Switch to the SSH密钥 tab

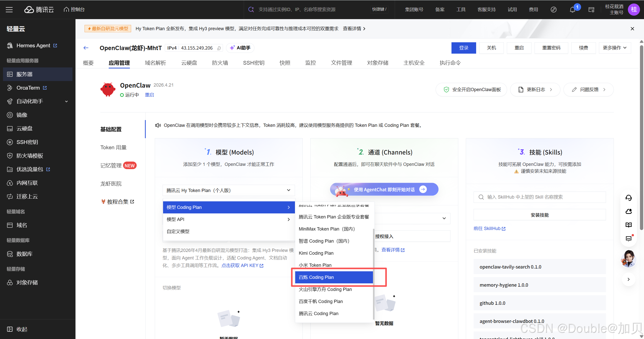(x=254, y=63)
